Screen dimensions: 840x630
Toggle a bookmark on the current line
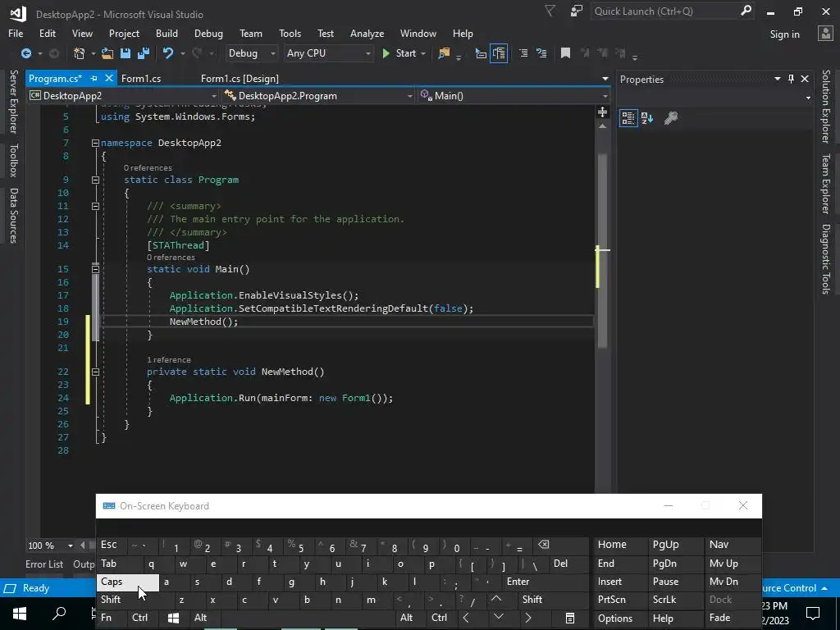pyautogui.click(x=565, y=53)
